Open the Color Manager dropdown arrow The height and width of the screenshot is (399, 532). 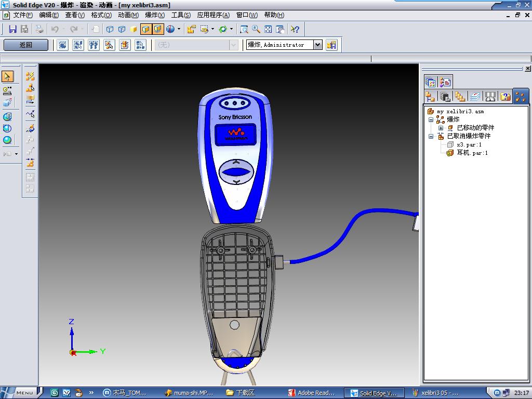pos(179,29)
